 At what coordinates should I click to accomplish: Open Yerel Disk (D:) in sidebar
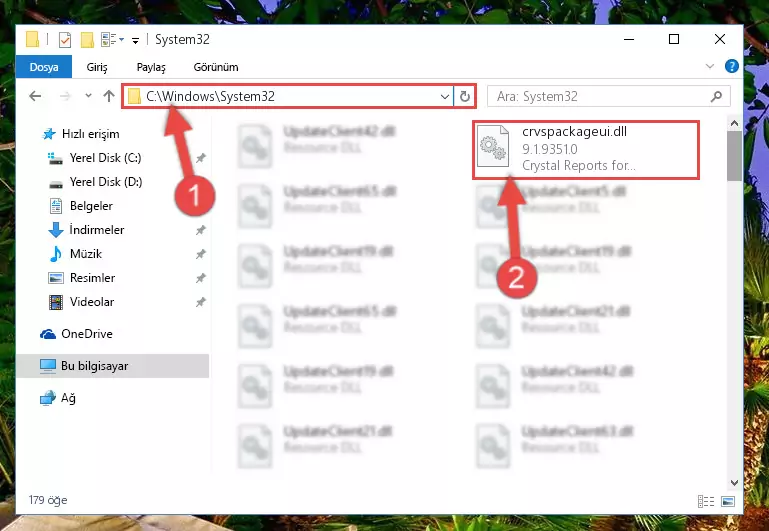pos(105,182)
